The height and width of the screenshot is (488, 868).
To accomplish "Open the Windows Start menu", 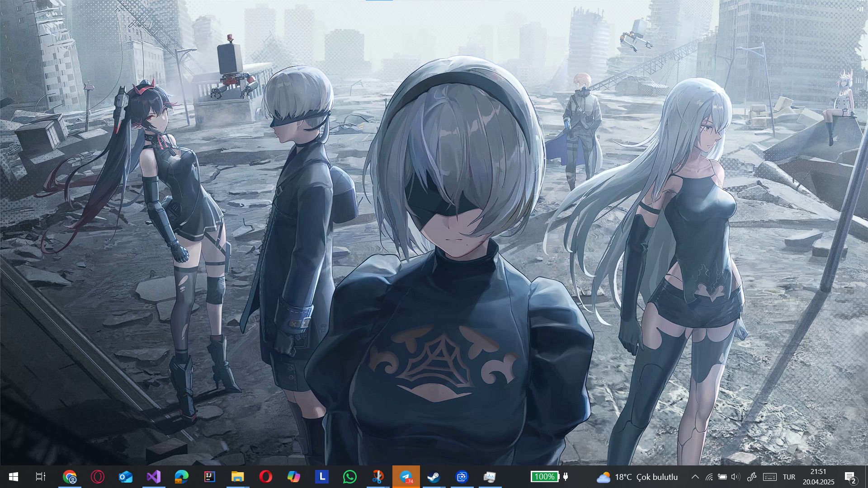I will click(x=13, y=477).
